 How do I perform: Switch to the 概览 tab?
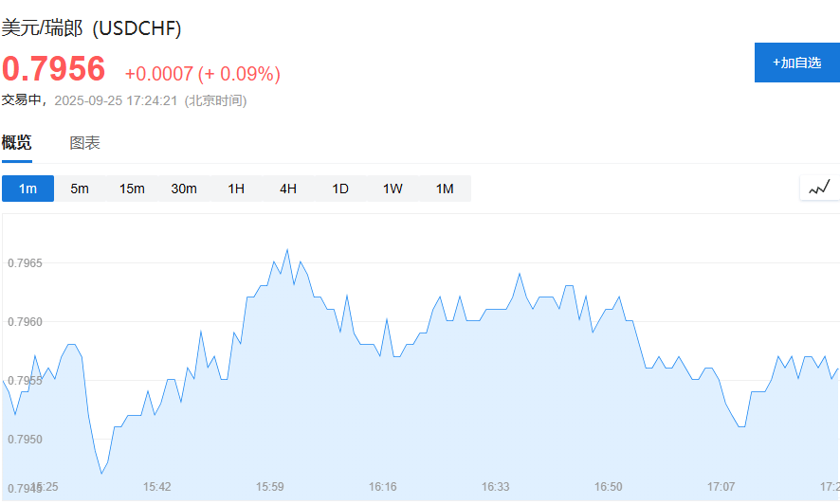16,143
